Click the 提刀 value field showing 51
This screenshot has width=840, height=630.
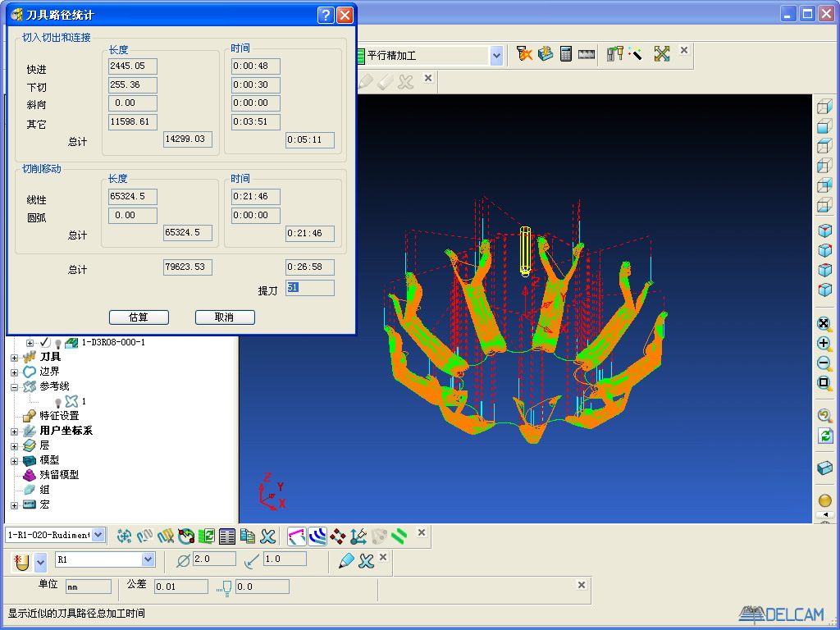(309, 288)
